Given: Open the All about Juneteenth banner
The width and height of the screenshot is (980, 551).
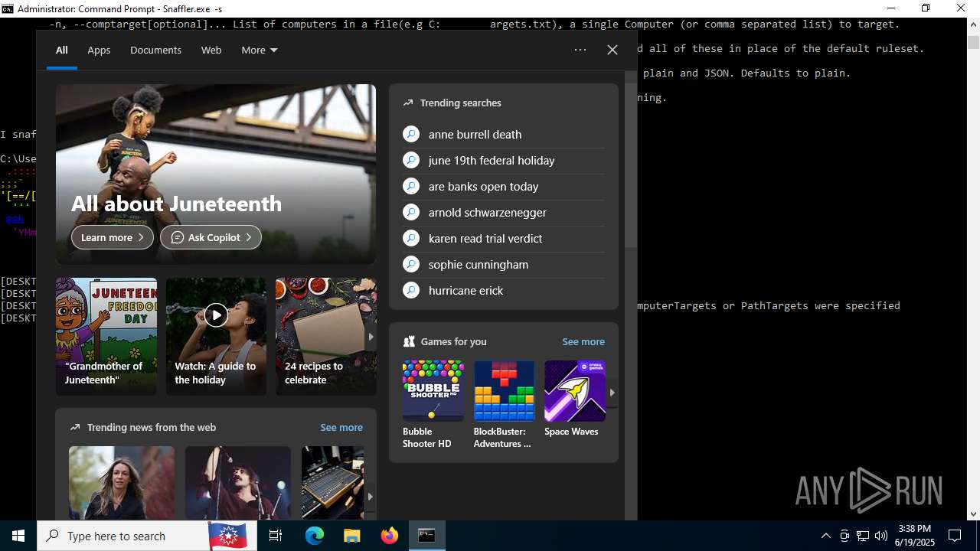Looking at the screenshot, I should [216, 174].
